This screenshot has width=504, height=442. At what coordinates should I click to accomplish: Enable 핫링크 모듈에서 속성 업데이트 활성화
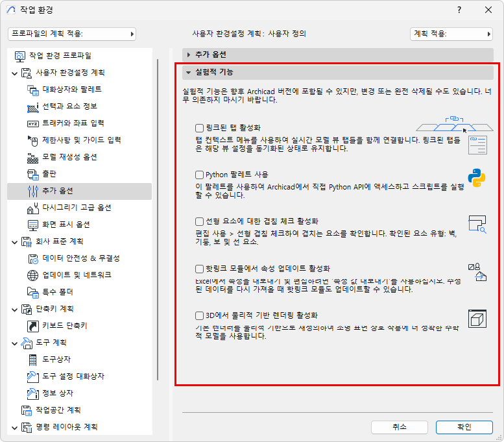point(199,269)
